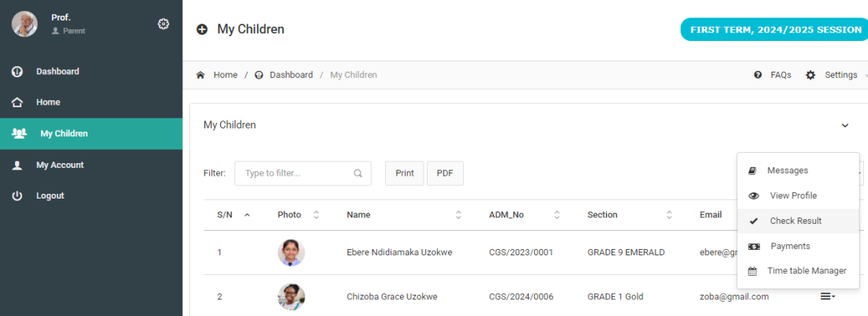Click the Dashboard gauge icon in sidebar

click(x=17, y=71)
